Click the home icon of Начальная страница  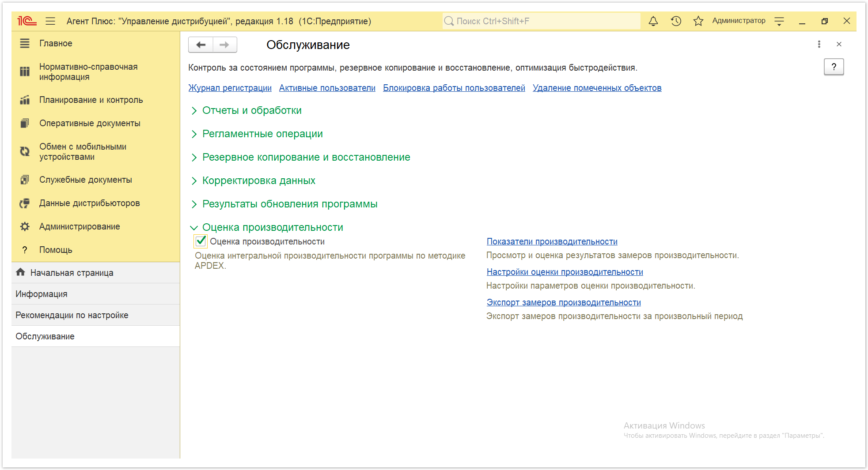click(20, 272)
